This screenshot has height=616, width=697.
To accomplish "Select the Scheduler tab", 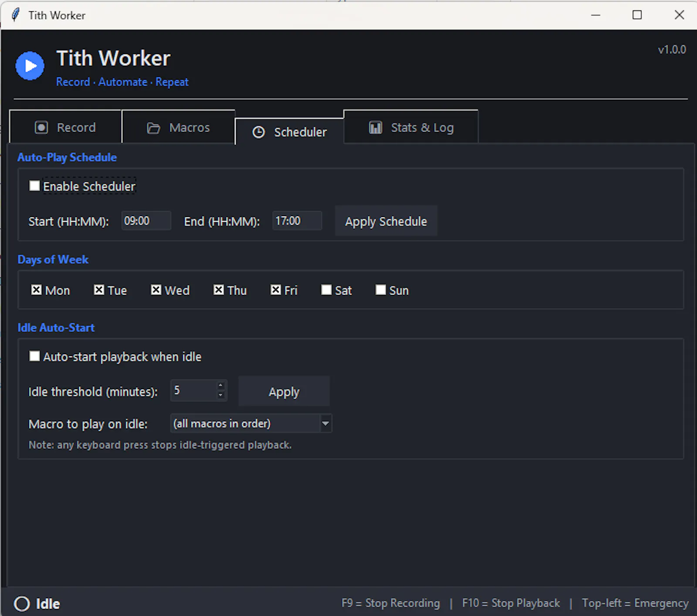I will pyautogui.click(x=290, y=132).
